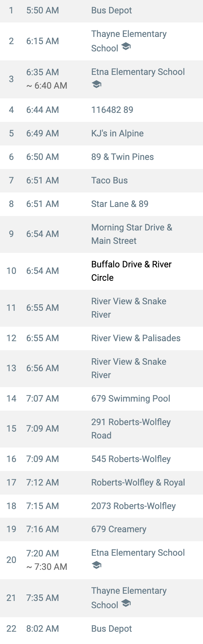The image size is (203, 644).
Task: Click the school icon for stop 20 Etna Elementary
Action: [96, 565]
